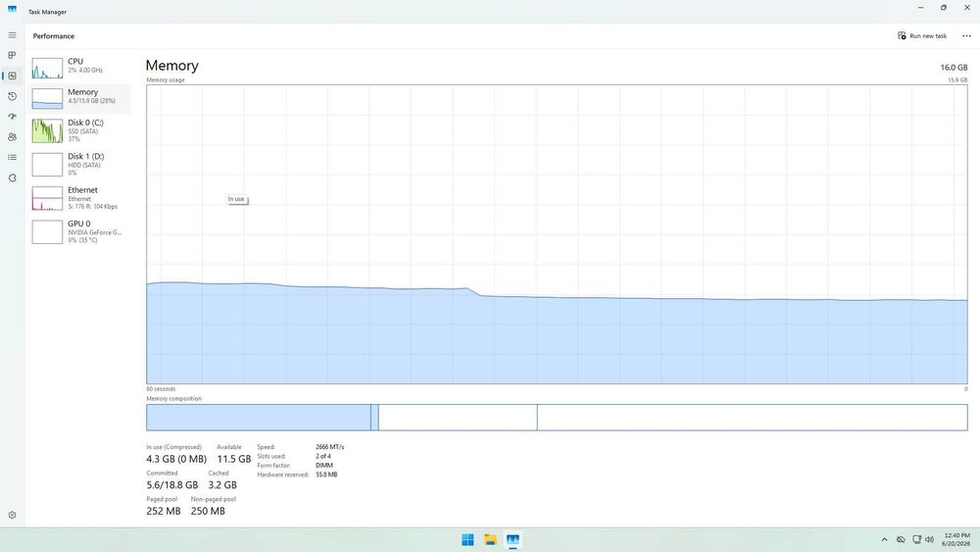Open the Details list page icon
Image resolution: width=980 pixels, height=552 pixels.
[x=12, y=158]
